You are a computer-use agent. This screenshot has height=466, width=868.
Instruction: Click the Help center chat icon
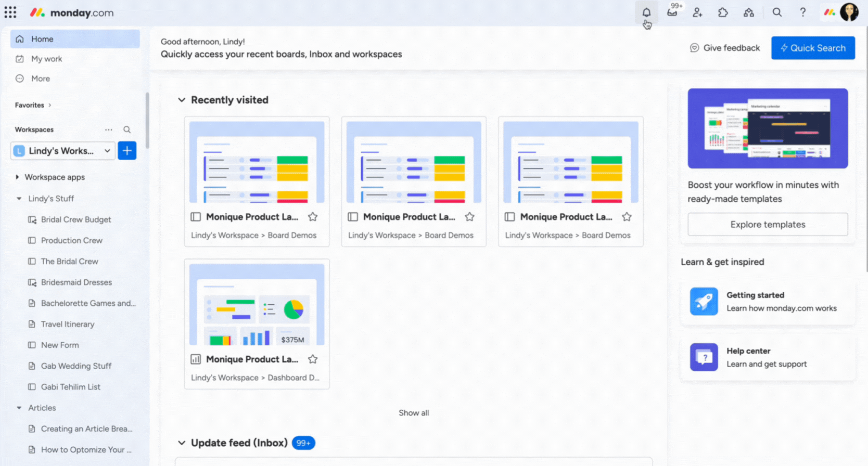704,357
